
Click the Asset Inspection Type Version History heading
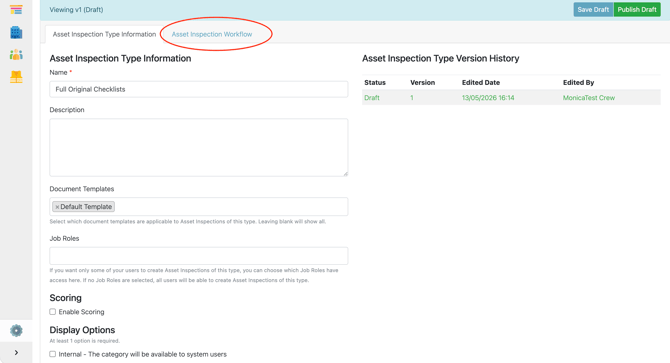point(441,59)
